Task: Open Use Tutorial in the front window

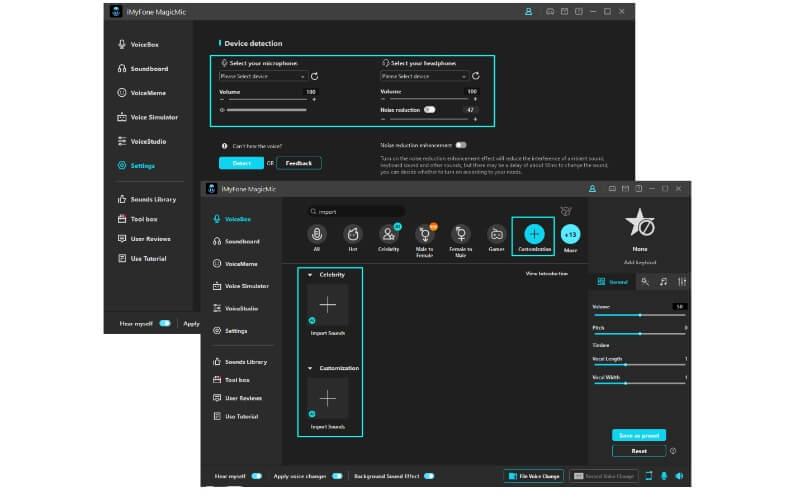Action: (x=236, y=416)
